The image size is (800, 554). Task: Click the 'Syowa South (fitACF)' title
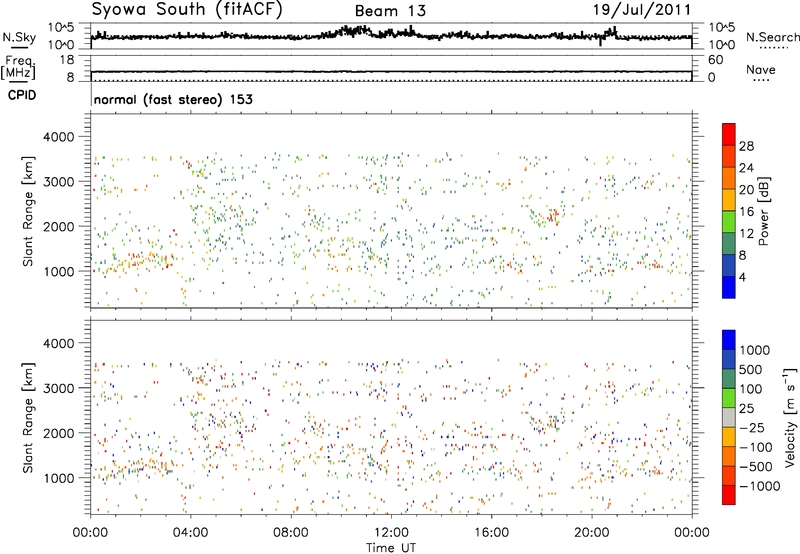click(x=187, y=10)
